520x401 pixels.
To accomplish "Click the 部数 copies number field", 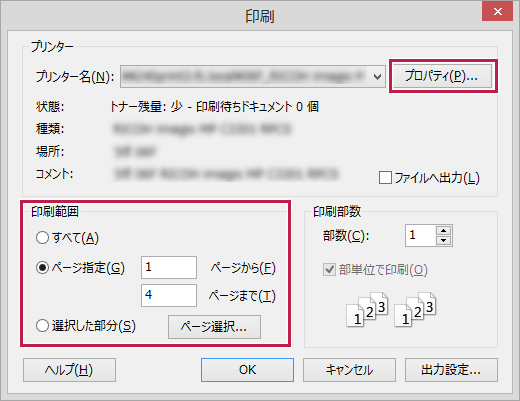I will pyautogui.click(x=421, y=235).
